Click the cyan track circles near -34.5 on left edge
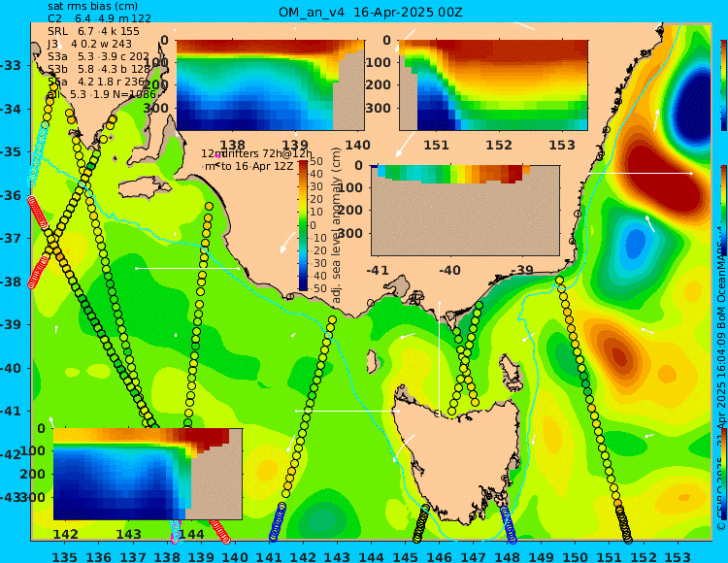Viewport: 728px width, 563px height. pyautogui.click(x=39, y=153)
